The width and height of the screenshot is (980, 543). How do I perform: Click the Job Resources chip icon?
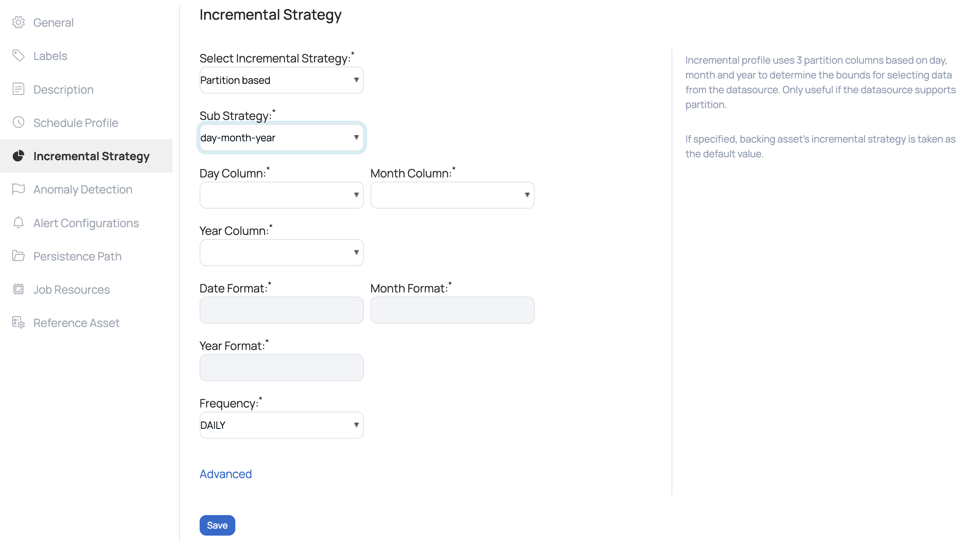coord(18,289)
